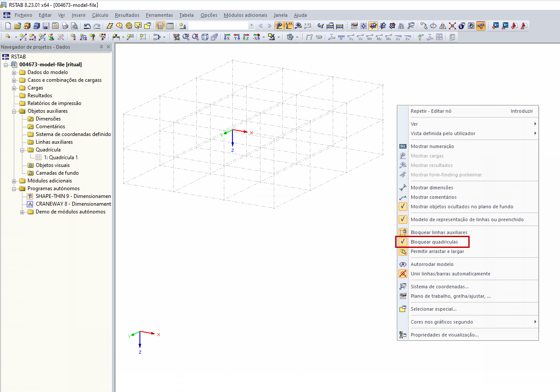The image size is (560, 392).
Task: Choose Repetir - Editar nó
Action: [468, 111]
